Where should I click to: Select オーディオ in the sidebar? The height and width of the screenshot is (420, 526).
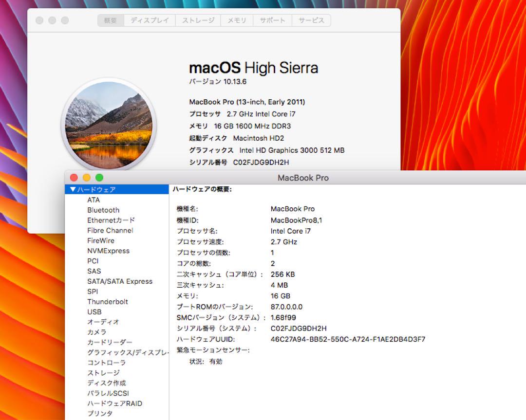(103, 322)
